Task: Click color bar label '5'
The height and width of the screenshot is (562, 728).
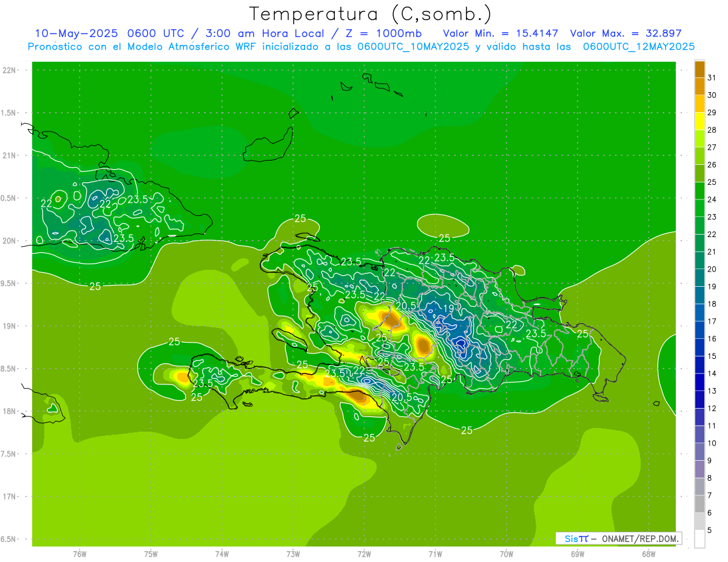Action: [x=710, y=530]
